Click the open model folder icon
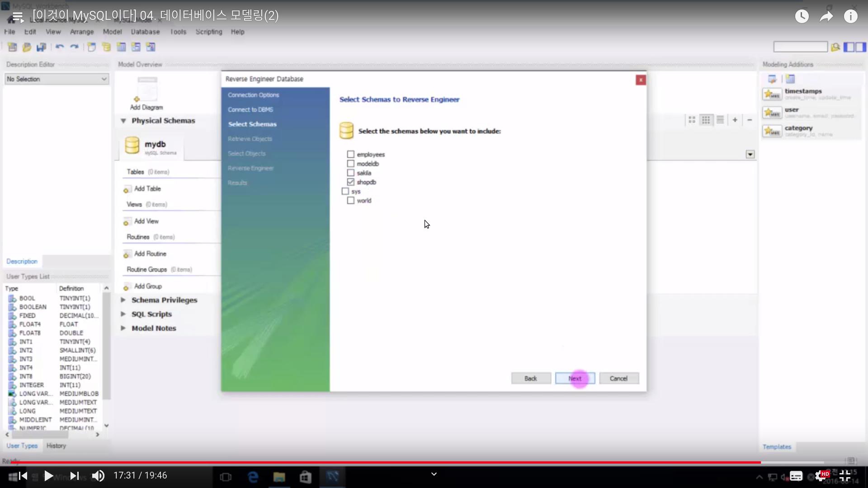 27,47
